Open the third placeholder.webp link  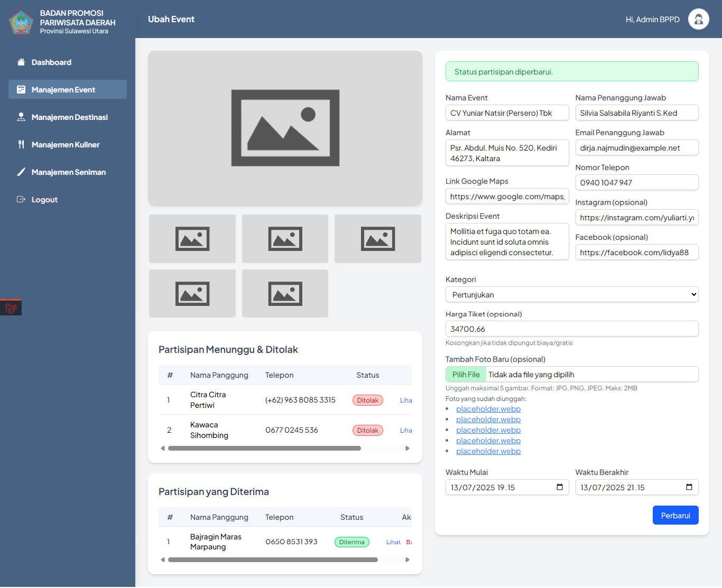coord(488,430)
